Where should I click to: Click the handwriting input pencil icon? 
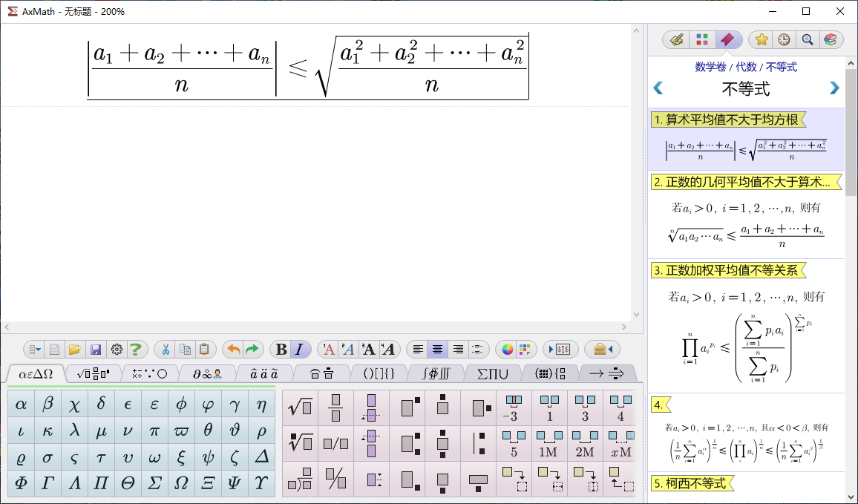[677, 39]
